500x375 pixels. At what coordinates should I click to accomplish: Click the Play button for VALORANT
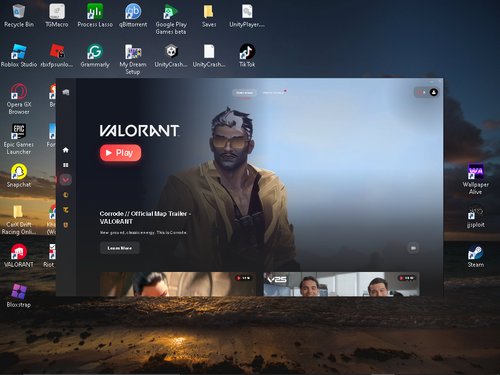click(120, 153)
